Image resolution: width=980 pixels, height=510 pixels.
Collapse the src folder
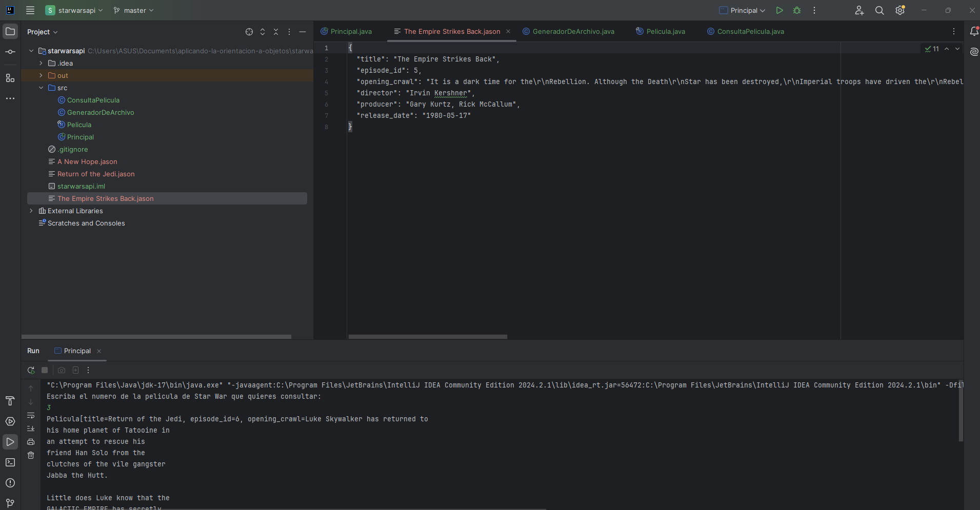pos(41,88)
